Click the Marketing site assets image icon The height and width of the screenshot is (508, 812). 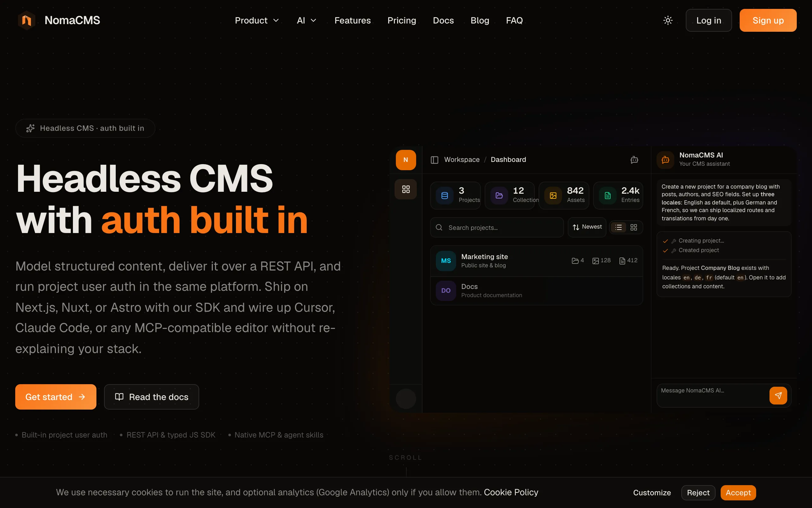pos(596,261)
